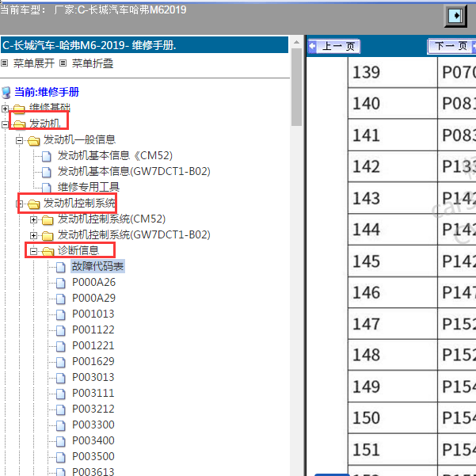This screenshot has height=476, width=476.
Task: Expand the 维修基础 folder
Action: (5, 109)
